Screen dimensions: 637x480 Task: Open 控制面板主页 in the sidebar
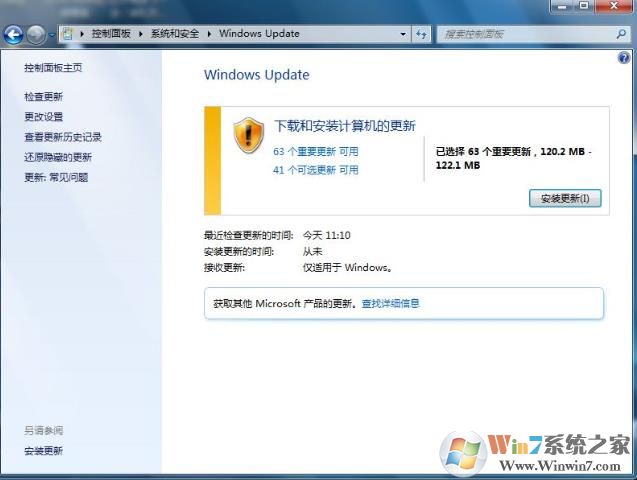[53, 67]
